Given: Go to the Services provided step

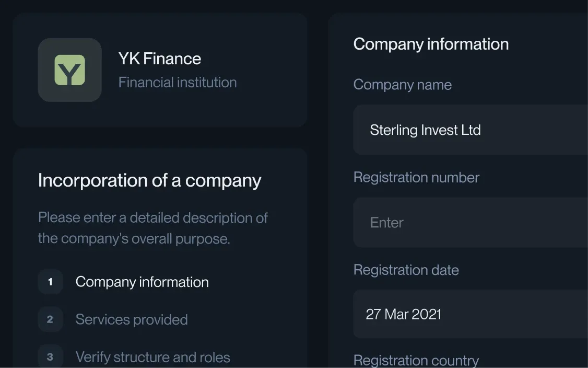Looking at the screenshot, I should coord(131,319).
